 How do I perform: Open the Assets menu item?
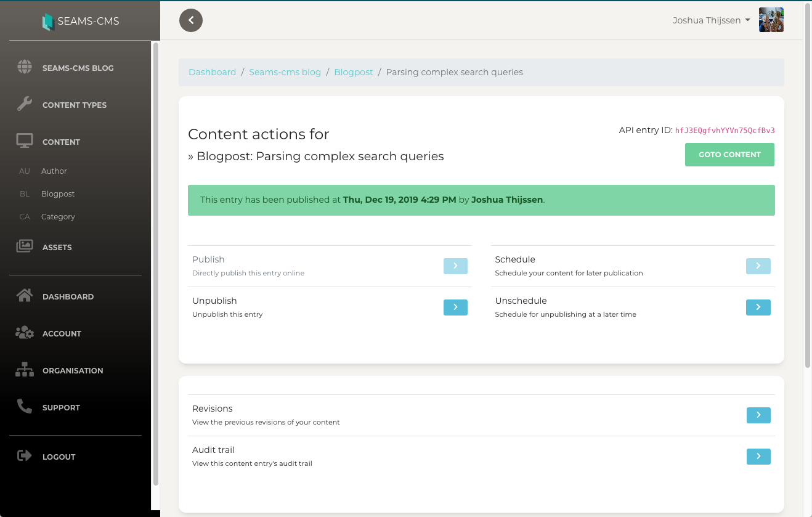(57, 247)
